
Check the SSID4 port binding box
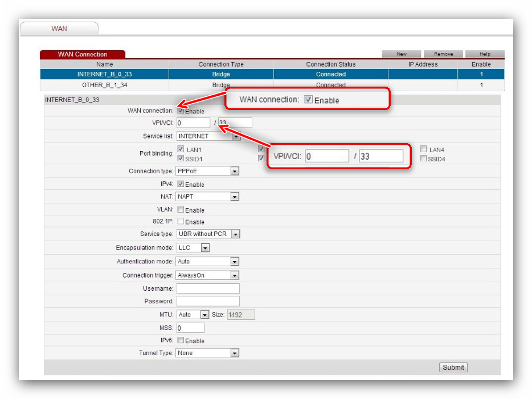pyautogui.click(x=423, y=158)
